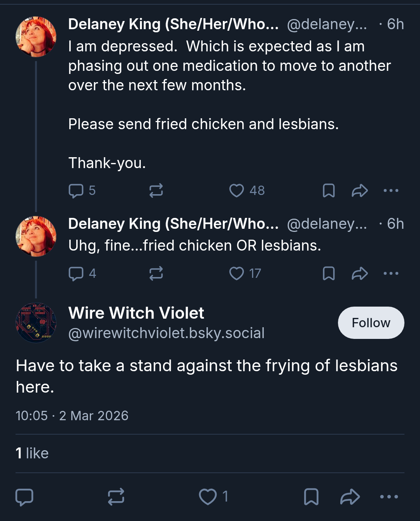Repost Wire Witch Violet's post
This screenshot has width=420, height=521.
116,497
